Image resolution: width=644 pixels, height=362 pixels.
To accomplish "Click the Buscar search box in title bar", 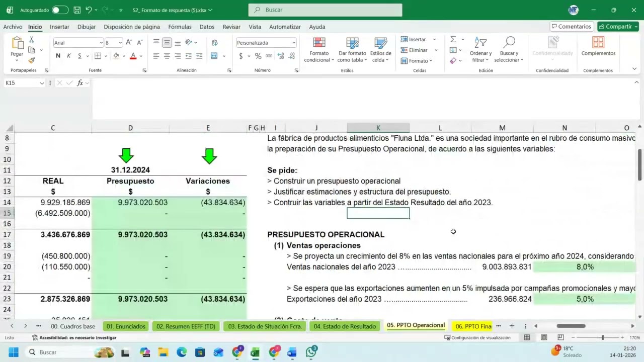I will 325,10.
